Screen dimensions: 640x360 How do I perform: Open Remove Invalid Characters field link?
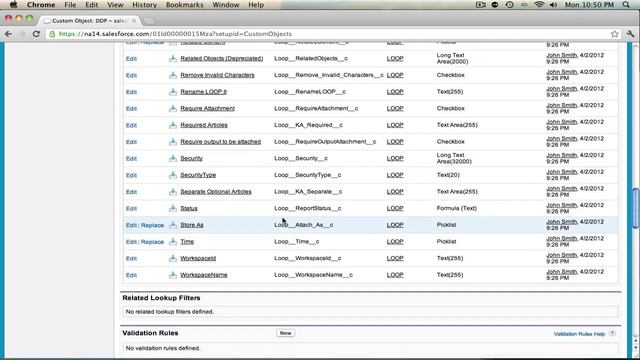[x=217, y=75]
